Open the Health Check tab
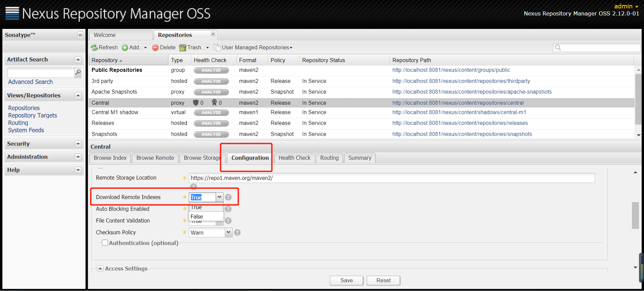644x291 pixels. point(294,158)
